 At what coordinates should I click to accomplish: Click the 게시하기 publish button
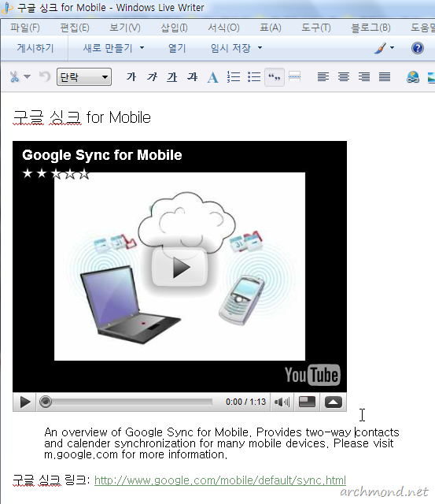tap(35, 48)
